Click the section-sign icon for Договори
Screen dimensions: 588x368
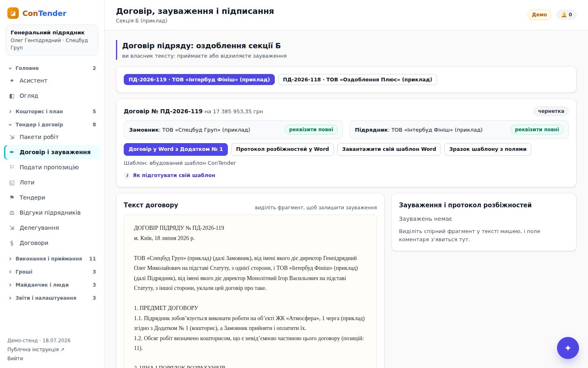click(x=12, y=243)
